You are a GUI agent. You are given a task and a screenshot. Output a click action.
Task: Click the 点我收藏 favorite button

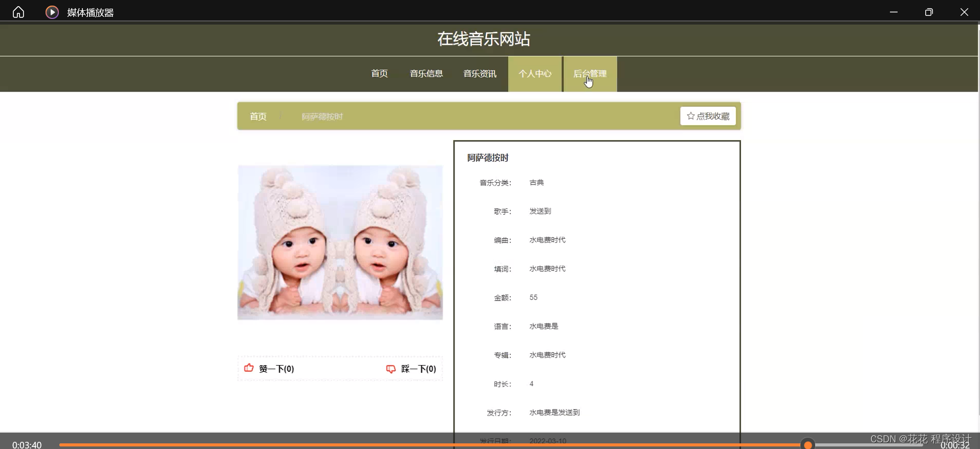click(x=708, y=116)
